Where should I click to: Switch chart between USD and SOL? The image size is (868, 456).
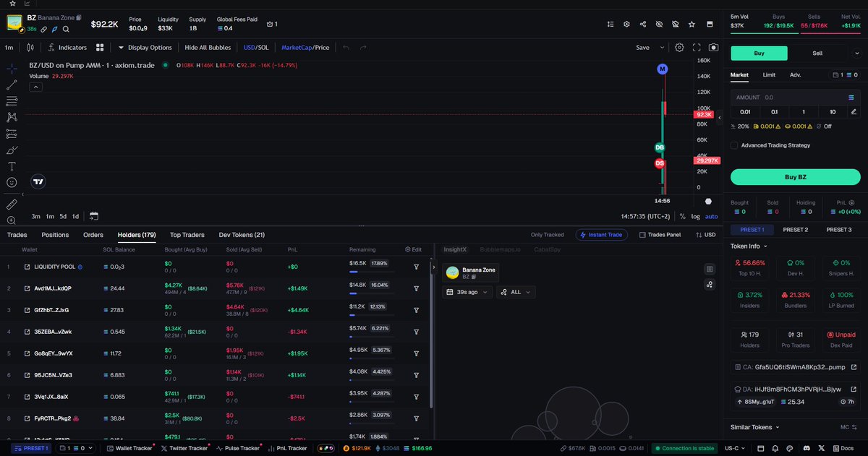pyautogui.click(x=255, y=48)
